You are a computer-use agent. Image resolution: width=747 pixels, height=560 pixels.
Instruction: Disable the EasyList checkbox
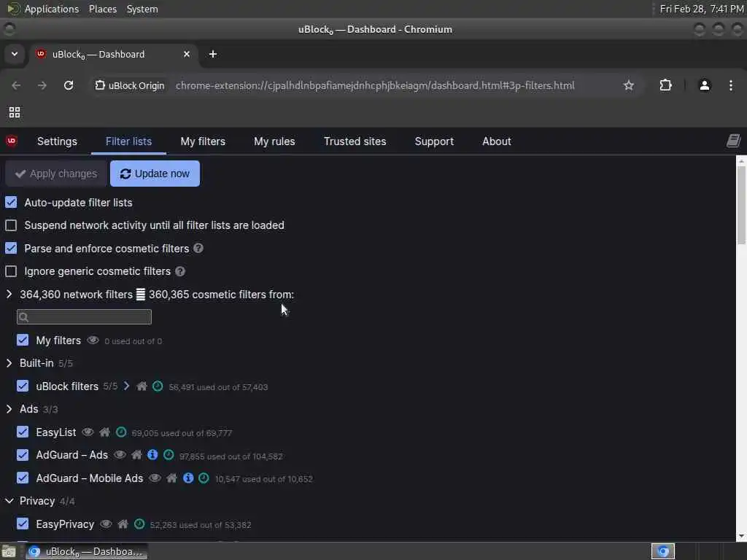coord(23,432)
